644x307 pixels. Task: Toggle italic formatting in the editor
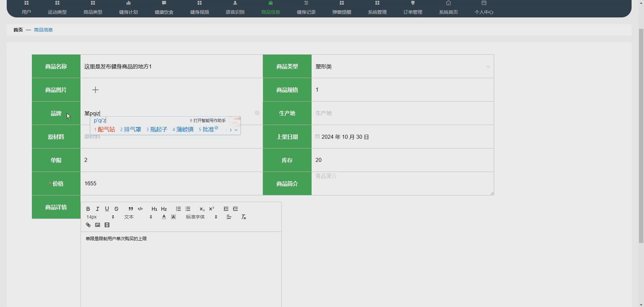97,209
